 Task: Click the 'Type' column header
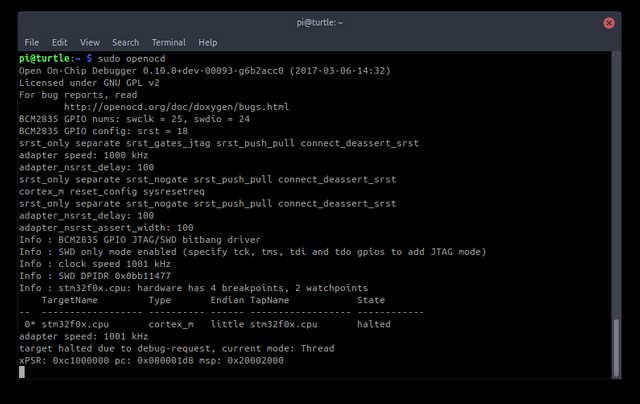[x=160, y=300]
